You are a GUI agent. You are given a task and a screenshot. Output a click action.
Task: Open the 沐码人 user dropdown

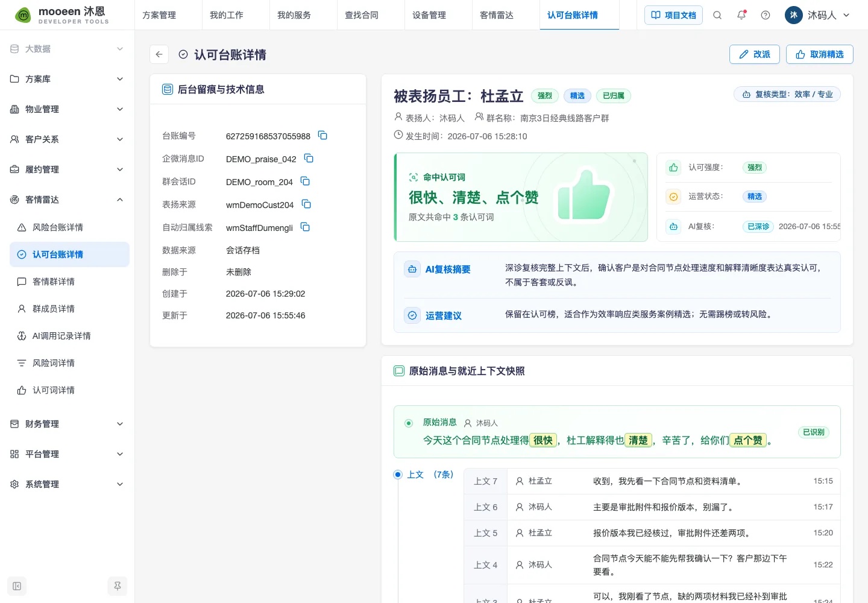tap(817, 15)
